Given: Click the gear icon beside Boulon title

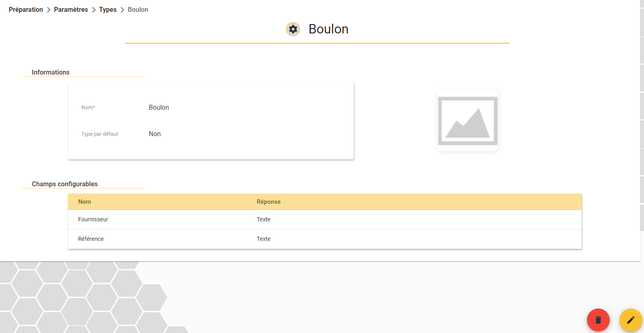Looking at the screenshot, I should pos(293,29).
